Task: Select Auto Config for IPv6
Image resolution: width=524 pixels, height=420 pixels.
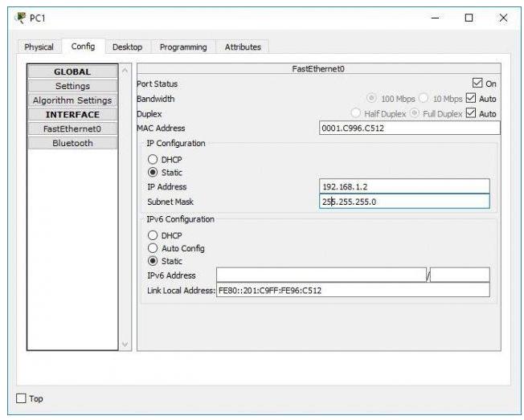Action: pyautogui.click(x=153, y=248)
